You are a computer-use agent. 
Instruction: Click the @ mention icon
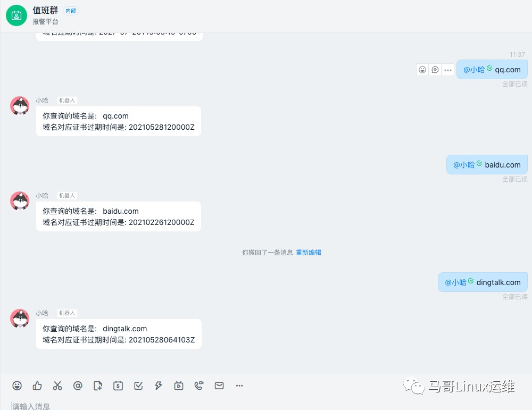click(78, 386)
